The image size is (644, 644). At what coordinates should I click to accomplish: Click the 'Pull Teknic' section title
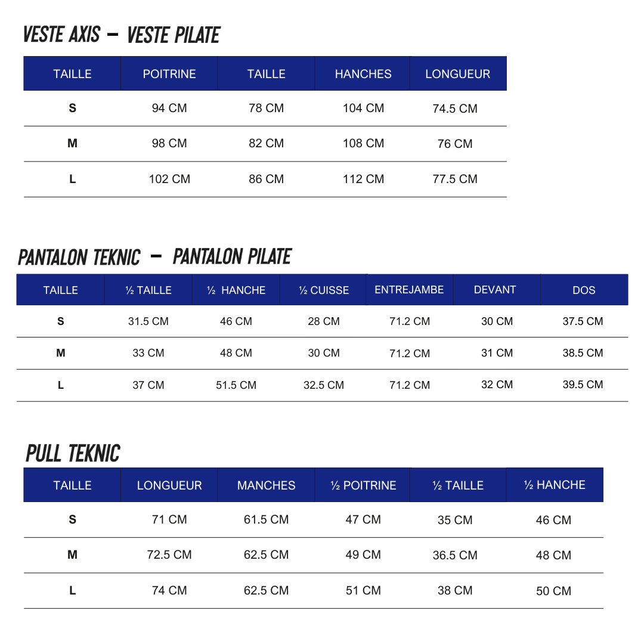click(73, 454)
